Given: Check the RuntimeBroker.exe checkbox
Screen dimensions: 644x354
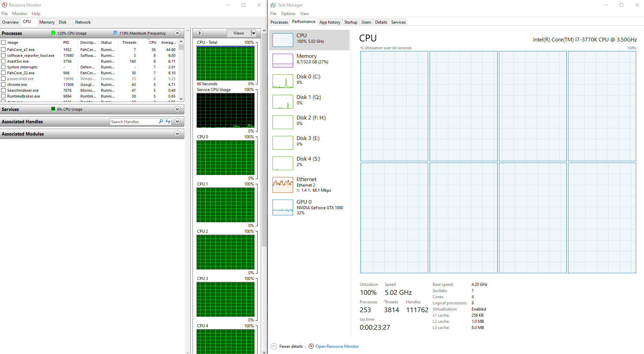Looking at the screenshot, I should [x=3, y=96].
